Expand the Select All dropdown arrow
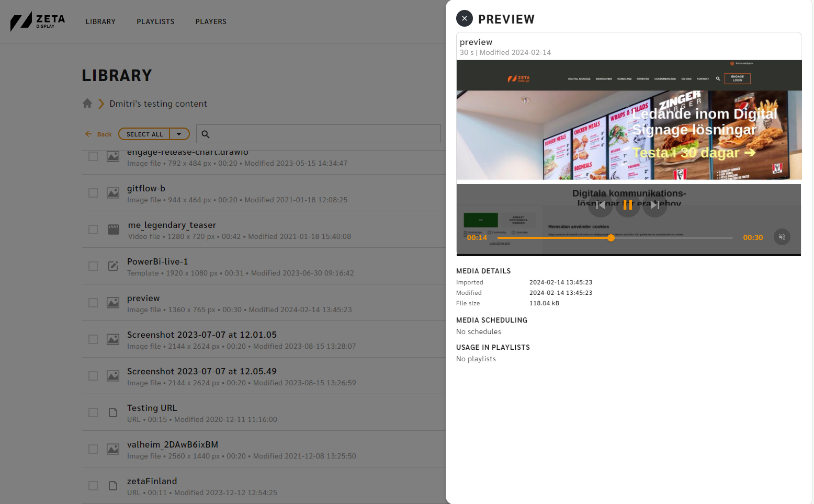This screenshot has width=814, height=504. (179, 134)
